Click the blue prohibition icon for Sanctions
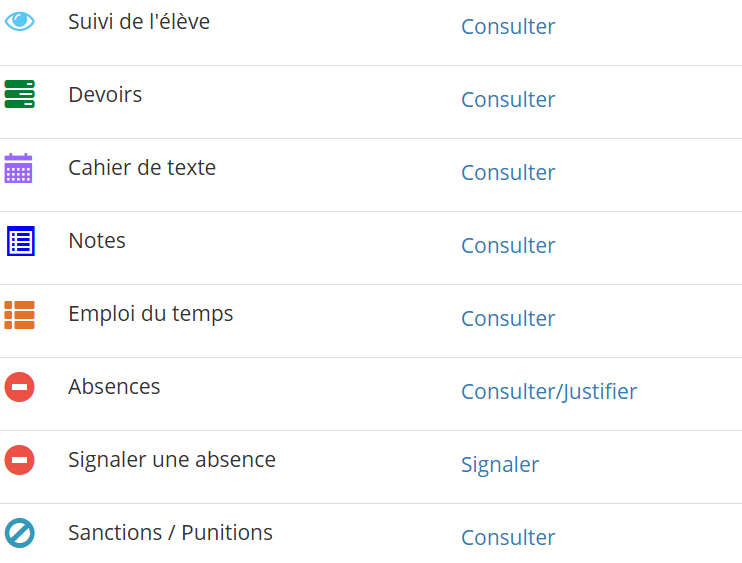The image size is (742, 563). 19,533
